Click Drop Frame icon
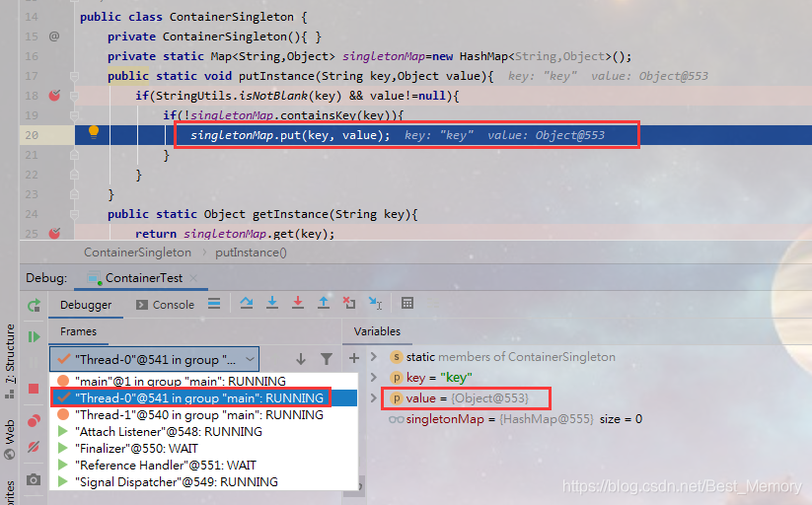 (x=349, y=303)
